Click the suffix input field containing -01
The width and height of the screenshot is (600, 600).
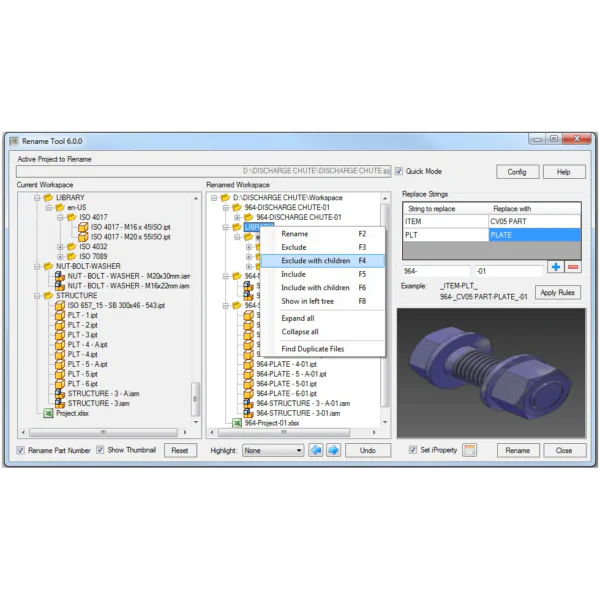(508, 271)
